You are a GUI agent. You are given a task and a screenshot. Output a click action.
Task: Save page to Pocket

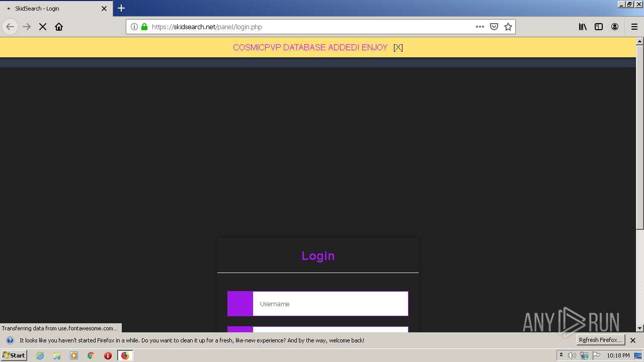coord(494,27)
